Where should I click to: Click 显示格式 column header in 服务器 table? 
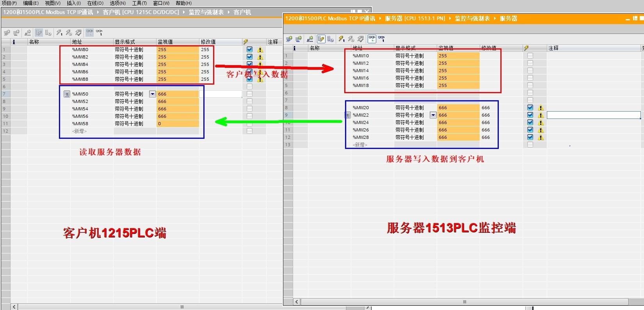[415, 48]
